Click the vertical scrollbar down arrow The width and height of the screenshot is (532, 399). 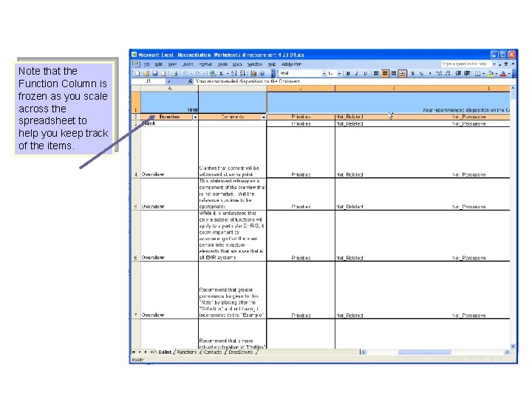513,346
